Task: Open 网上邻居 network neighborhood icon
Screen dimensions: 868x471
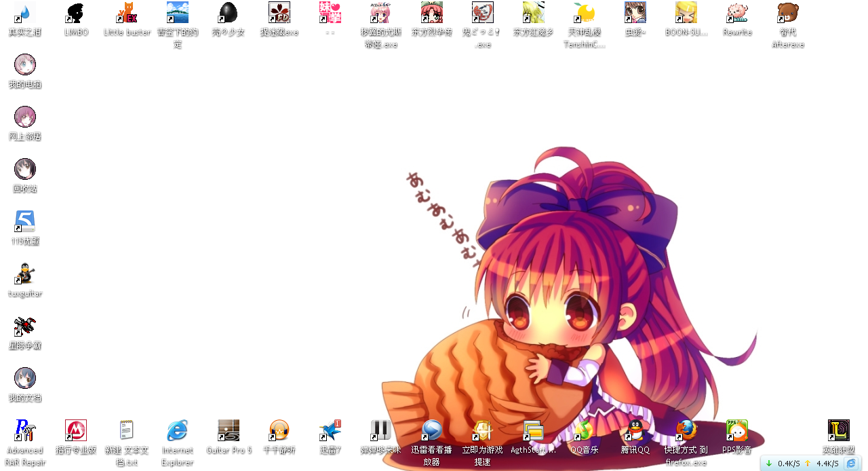Action: pyautogui.click(x=25, y=117)
